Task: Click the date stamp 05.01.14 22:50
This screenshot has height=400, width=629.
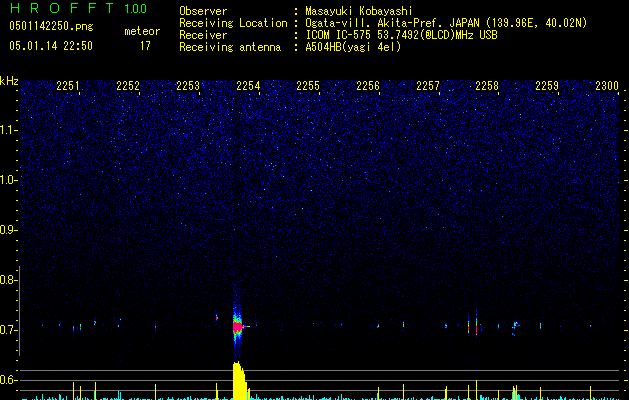Action: click(51, 46)
